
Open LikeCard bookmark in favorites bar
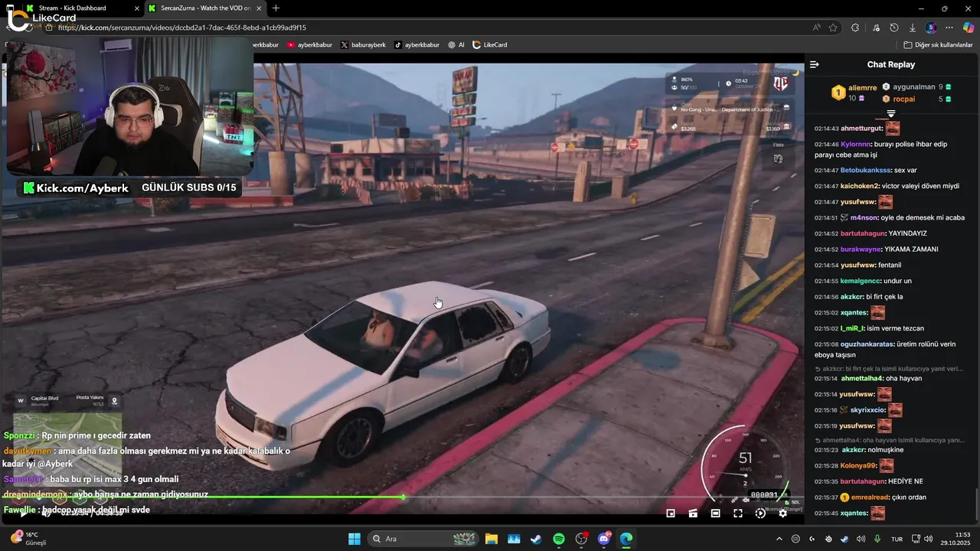(490, 45)
